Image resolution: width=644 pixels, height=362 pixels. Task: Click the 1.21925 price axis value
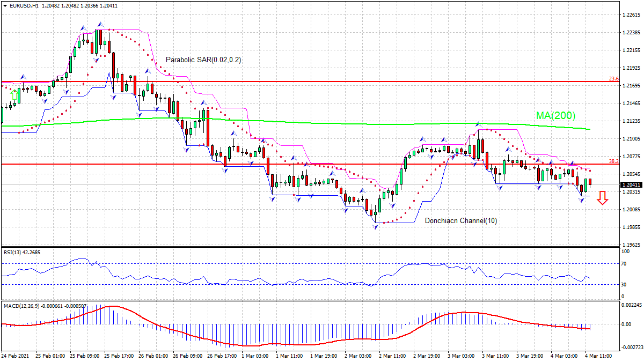(631, 68)
